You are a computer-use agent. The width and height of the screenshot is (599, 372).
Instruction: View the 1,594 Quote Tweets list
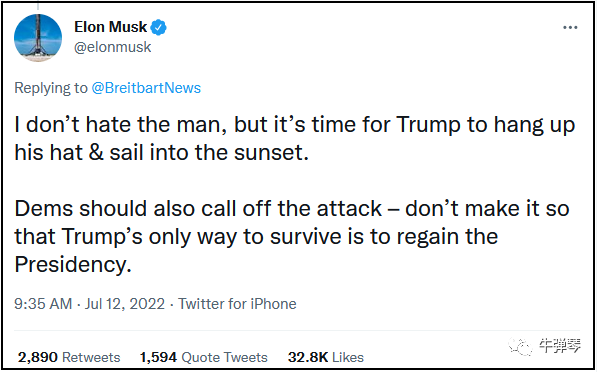click(204, 357)
